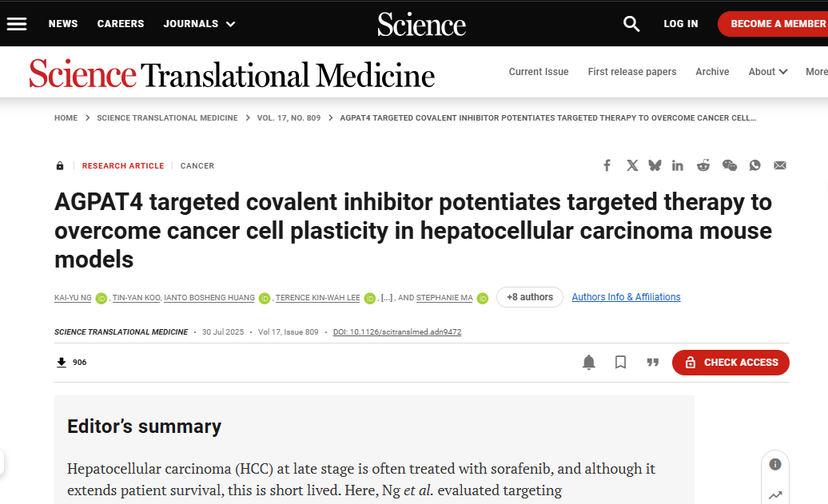Open Authors Info & Affiliations link
828x504 pixels.
626,297
